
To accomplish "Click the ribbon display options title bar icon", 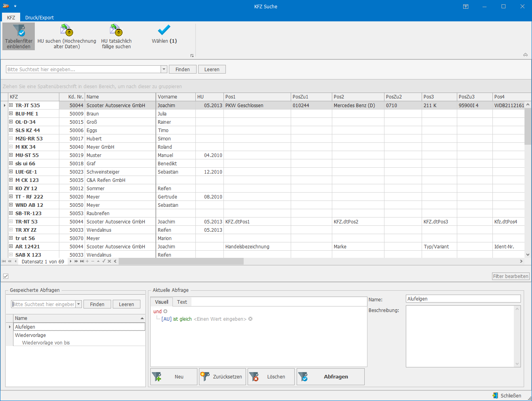I will (466, 6).
